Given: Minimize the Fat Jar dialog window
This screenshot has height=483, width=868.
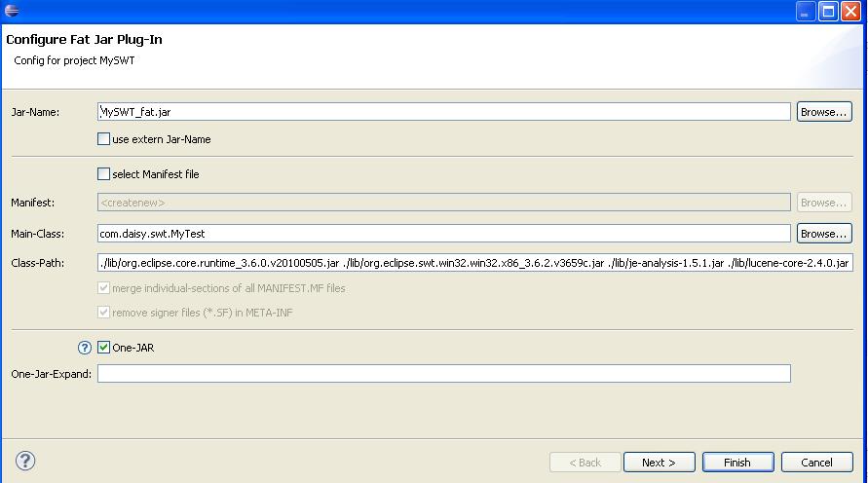Looking at the screenshot, I should (x=806, y=11).
